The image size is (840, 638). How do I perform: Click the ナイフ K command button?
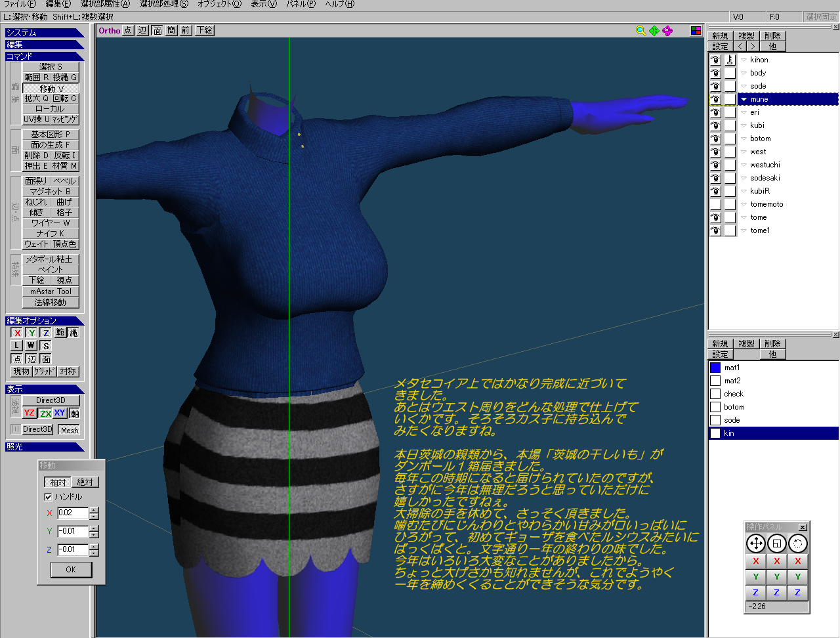51,234
